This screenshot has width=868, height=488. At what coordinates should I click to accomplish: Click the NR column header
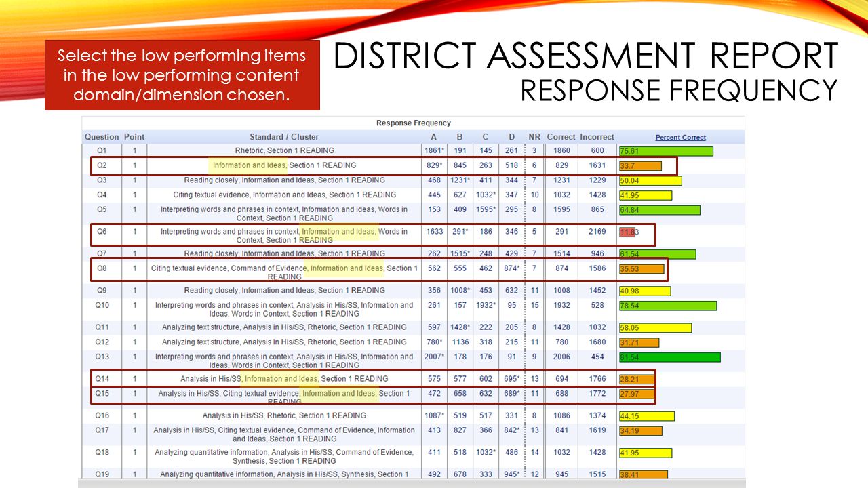534,137
